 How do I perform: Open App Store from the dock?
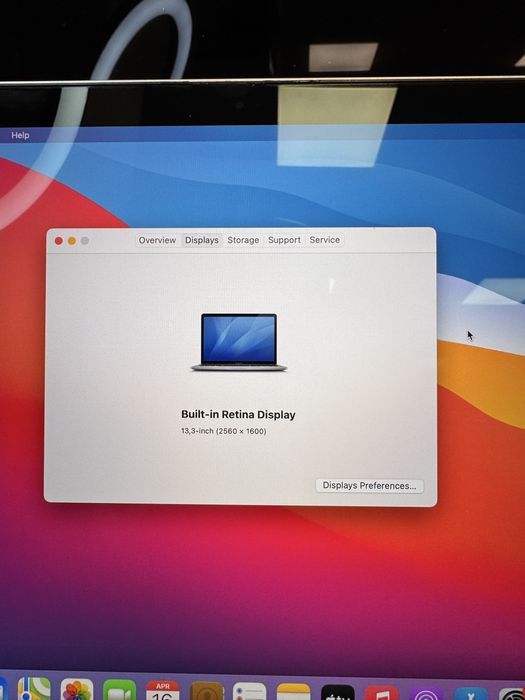(x=471, y=694)
